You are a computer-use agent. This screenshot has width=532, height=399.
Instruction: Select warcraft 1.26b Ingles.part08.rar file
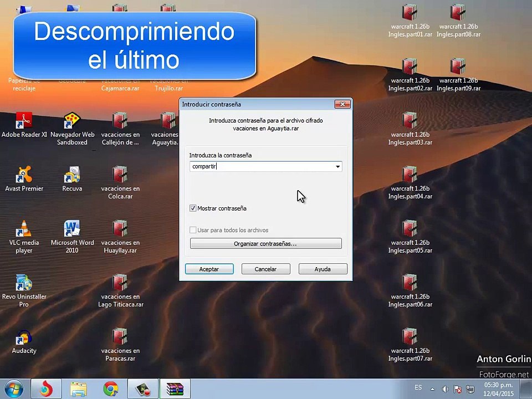click(458, 21)
